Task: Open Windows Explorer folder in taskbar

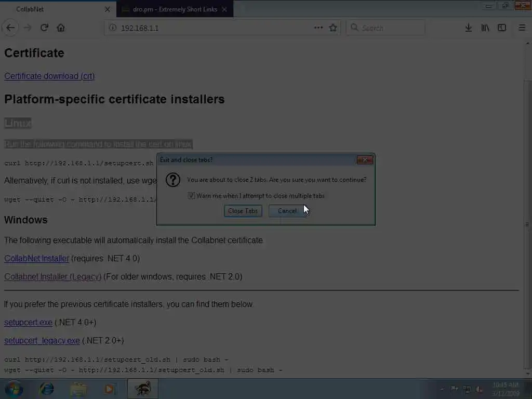Action: click(78, 389)
